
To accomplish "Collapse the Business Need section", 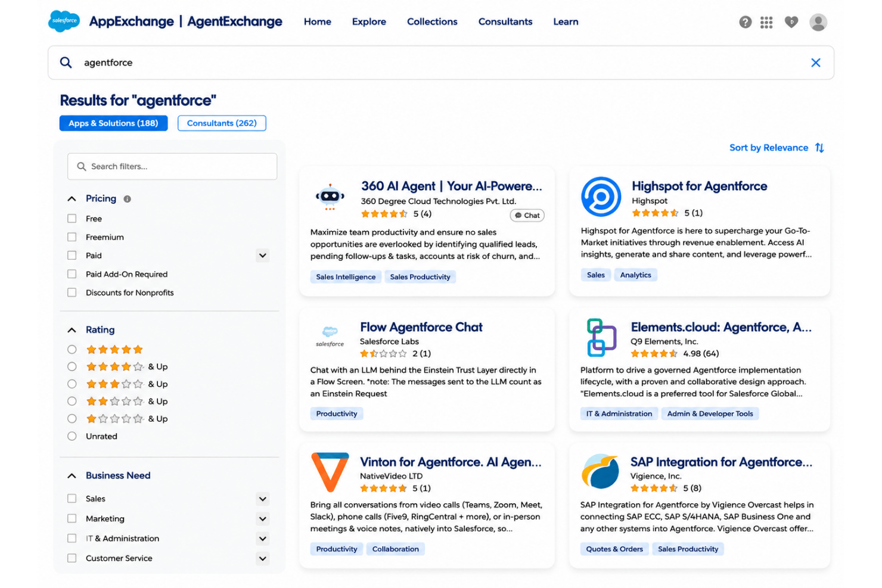I will tap(72, 475).
